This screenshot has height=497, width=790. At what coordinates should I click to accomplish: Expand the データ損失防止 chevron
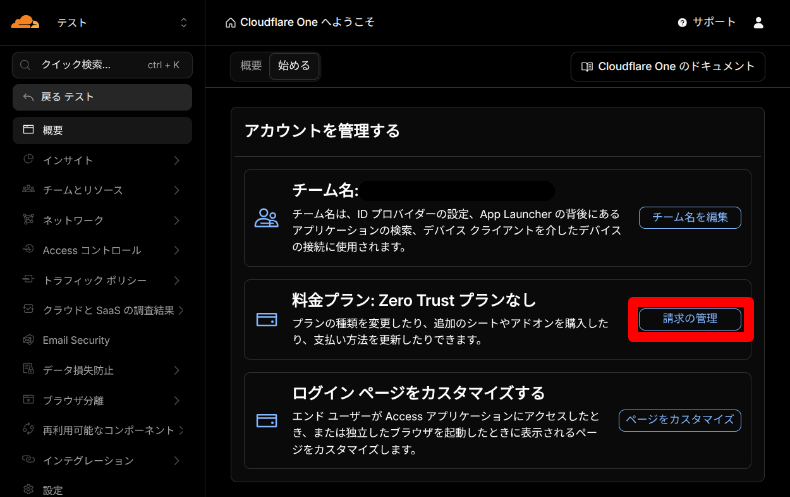tap(176, 370)
